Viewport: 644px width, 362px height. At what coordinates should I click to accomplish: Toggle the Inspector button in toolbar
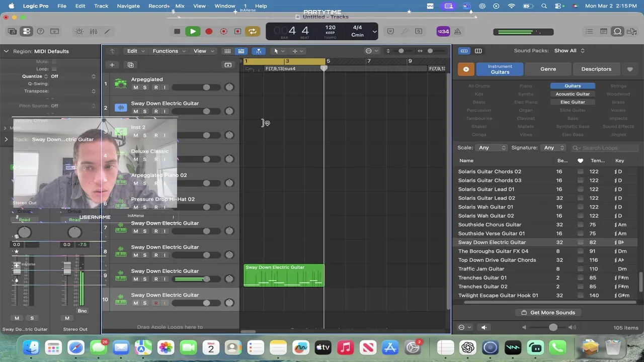coord(27,31)
